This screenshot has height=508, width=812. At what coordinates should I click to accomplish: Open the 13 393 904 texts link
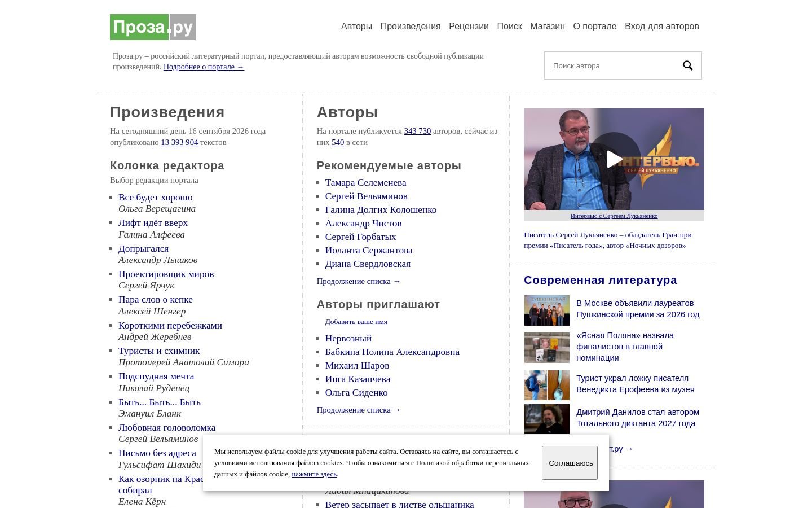coord(179,142)
